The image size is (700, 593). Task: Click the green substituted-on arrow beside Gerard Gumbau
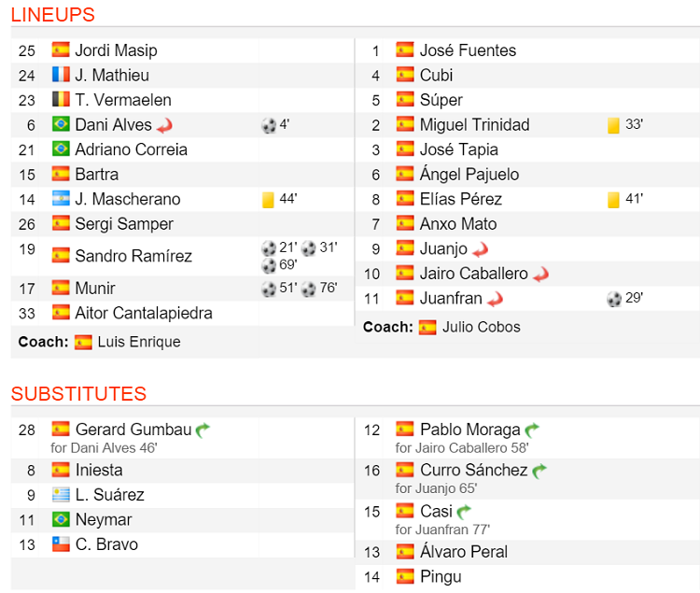coord(203,430)
